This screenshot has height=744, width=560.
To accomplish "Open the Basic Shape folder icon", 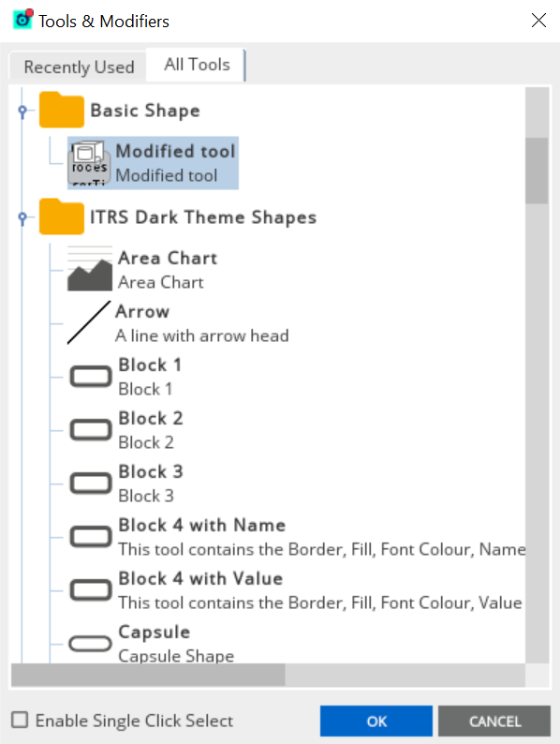I will (x=62, y=110).
